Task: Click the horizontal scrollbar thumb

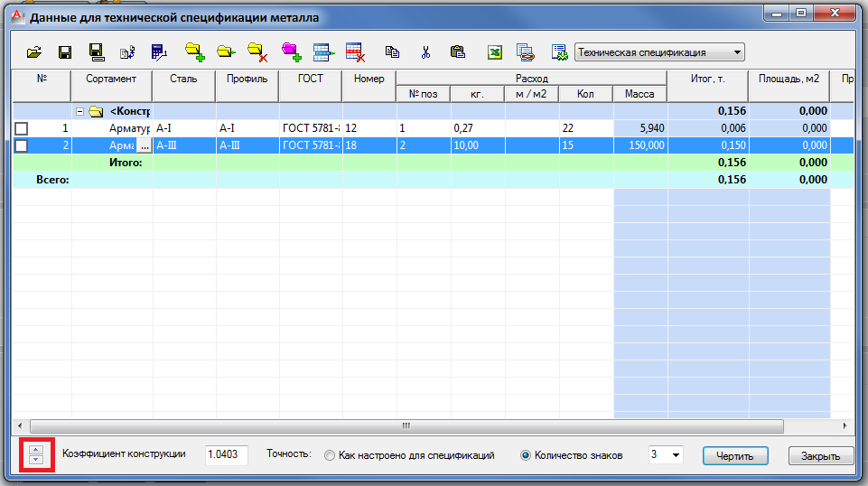Action: [406, 425]
